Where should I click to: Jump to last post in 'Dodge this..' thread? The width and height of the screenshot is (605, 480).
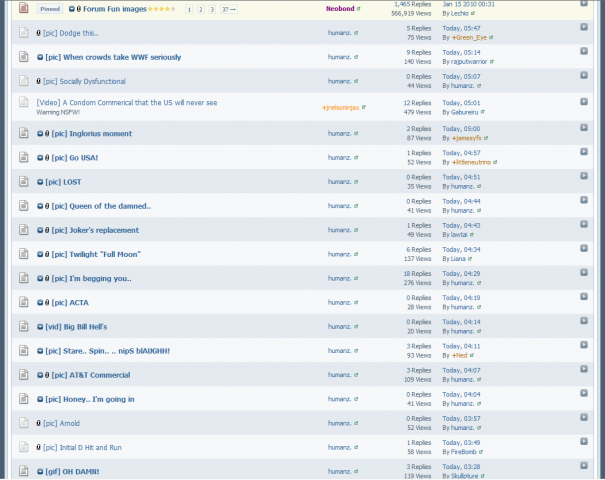[x=584, y=27]
